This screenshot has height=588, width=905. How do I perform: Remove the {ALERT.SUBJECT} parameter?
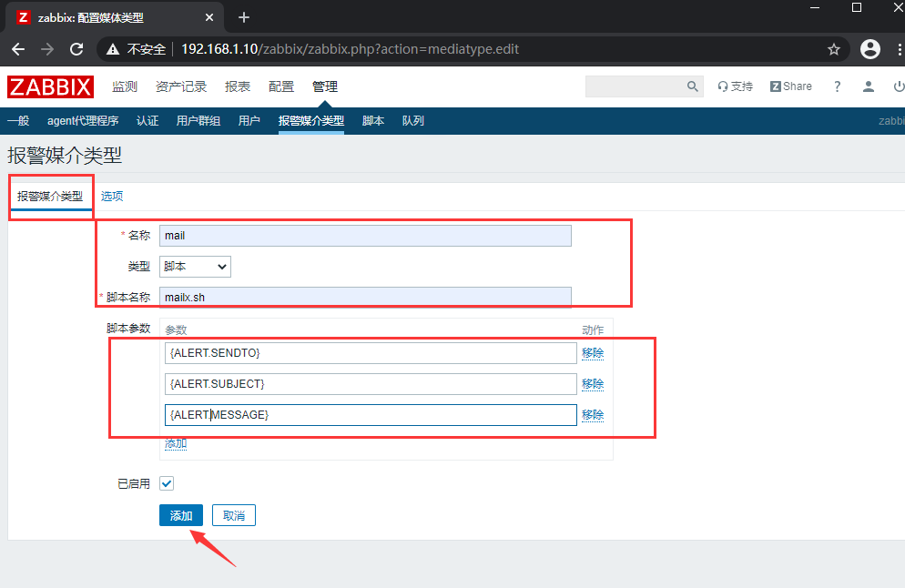(x=593, y=384)
